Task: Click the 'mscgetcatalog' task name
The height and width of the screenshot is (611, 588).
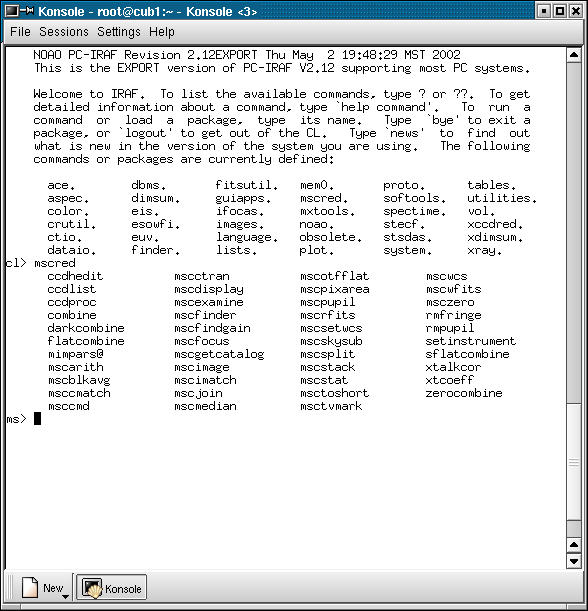Action: click(x=219, y=354)
